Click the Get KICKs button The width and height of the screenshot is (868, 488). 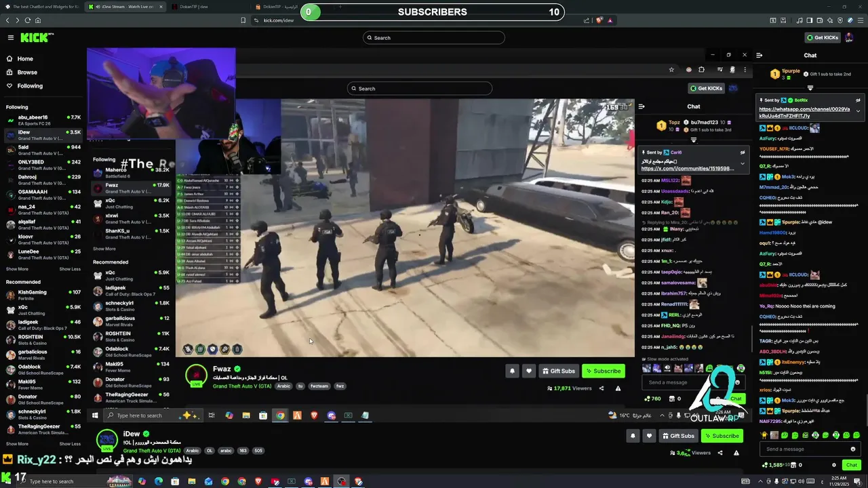coord(823,38)
